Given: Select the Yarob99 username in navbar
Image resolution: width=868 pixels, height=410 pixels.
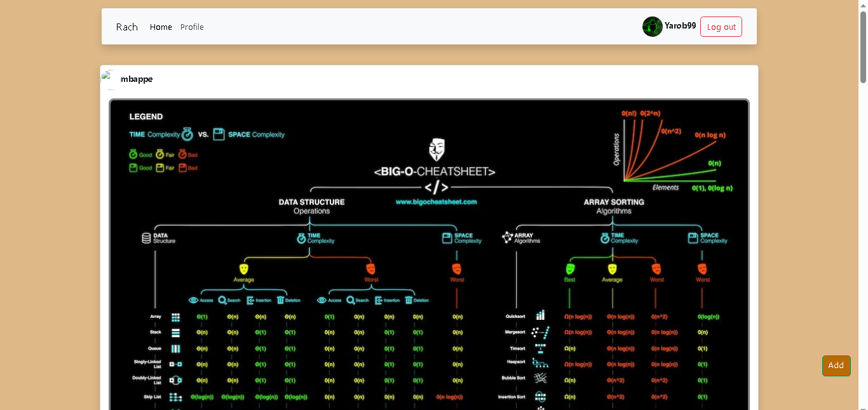Looking at the screenshot, I should coord(680,26).
